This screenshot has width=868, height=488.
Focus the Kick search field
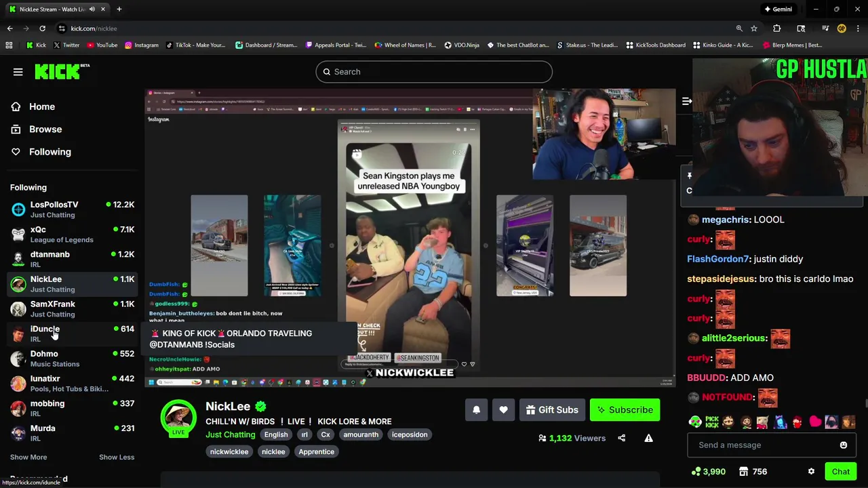point(434,72)
